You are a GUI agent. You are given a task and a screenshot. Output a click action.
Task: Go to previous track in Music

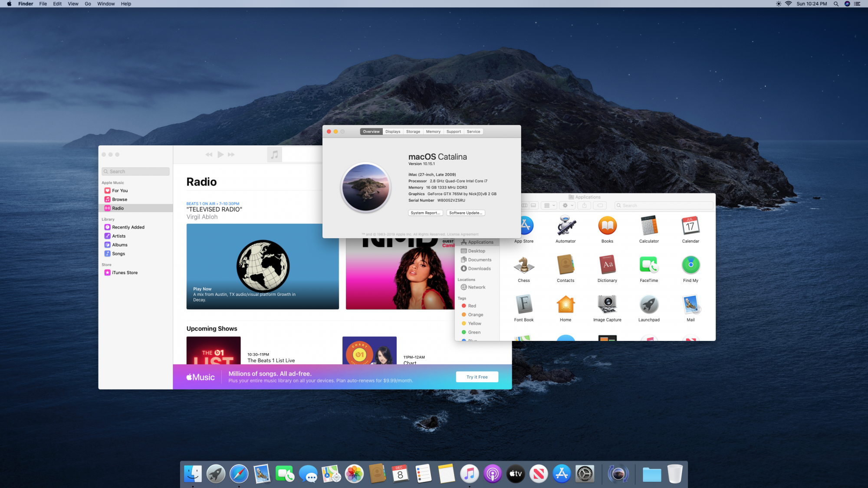209,154
